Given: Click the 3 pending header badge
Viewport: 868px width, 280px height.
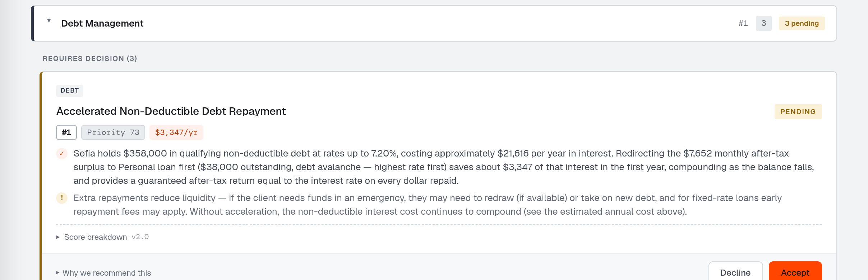Looking at the screenshot, I should tap(802, 23).
